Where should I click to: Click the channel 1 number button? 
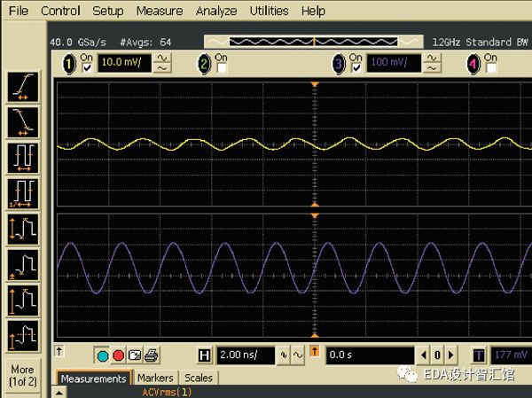[69, 63]
